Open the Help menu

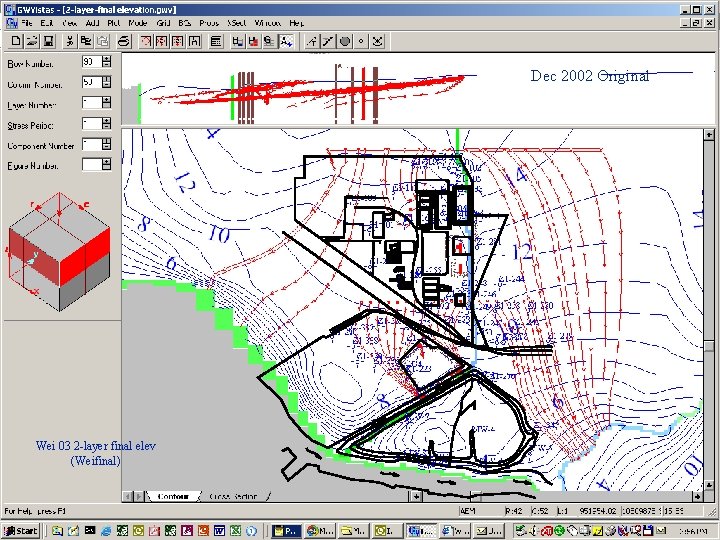296,22
